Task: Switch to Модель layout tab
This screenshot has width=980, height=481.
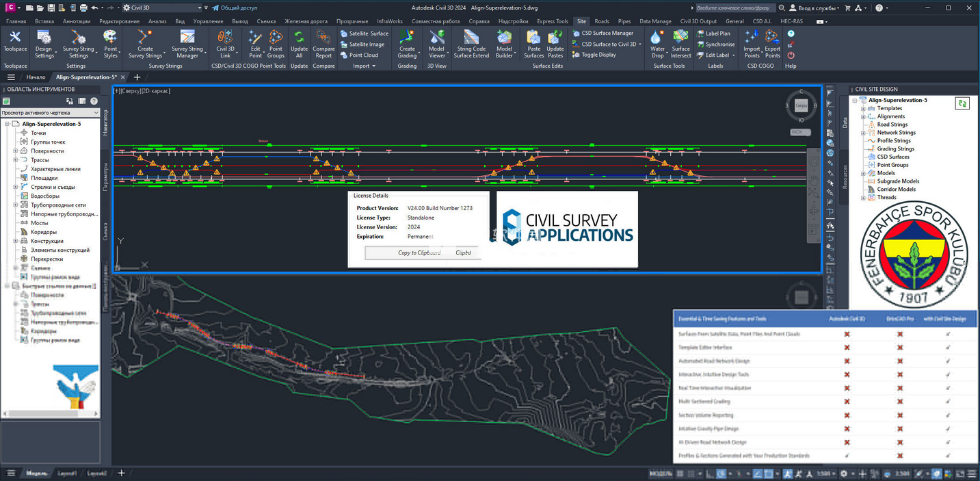Action: [x=36, y=473]
